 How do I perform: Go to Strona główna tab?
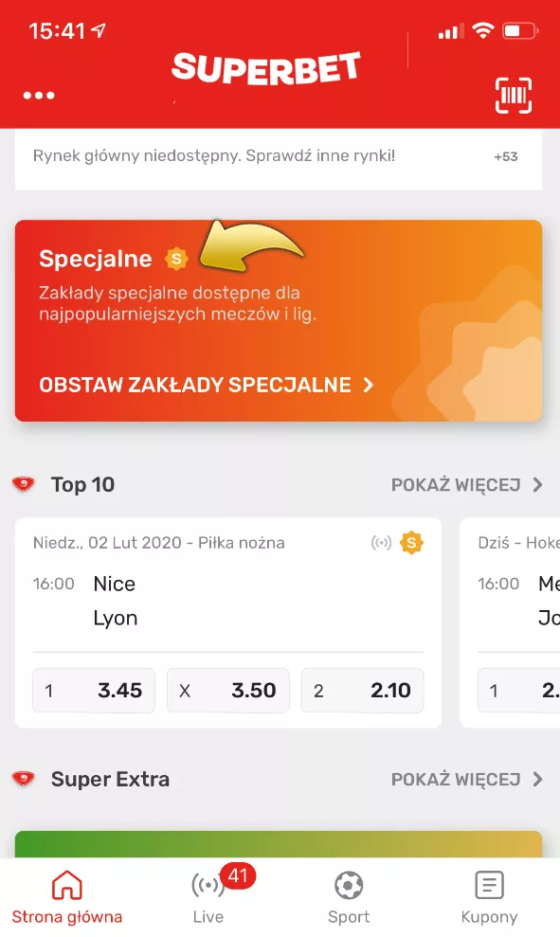pyautogui.click(x=67, y=897)
